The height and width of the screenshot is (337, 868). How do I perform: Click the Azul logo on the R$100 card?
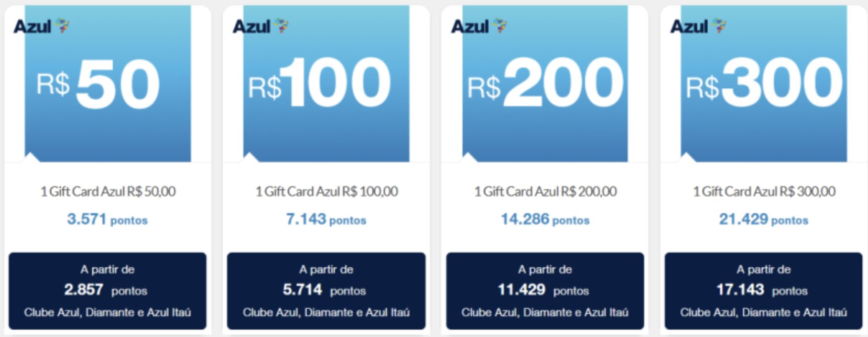261,26
